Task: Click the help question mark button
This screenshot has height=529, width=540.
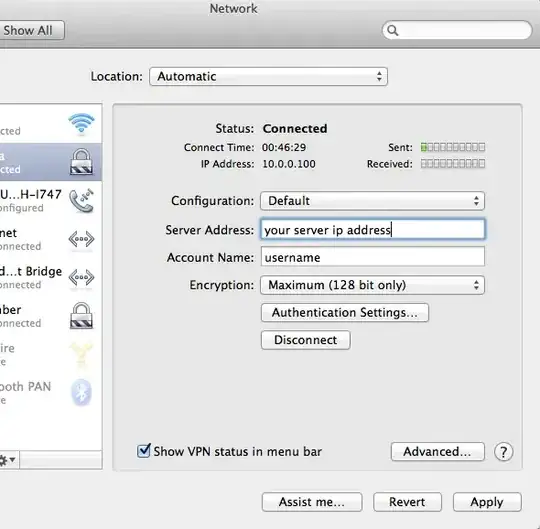Action: 503,452
